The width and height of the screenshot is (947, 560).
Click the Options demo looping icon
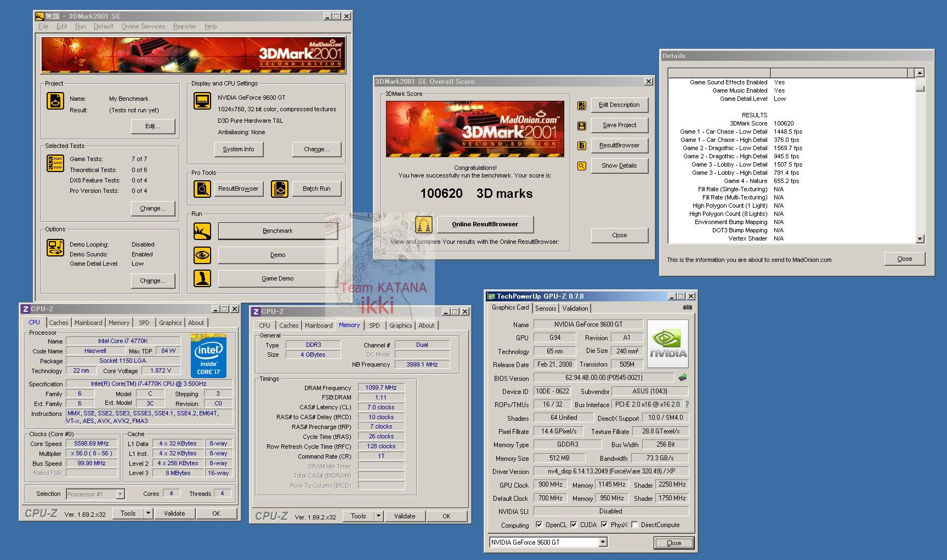(x=55, y=248)
